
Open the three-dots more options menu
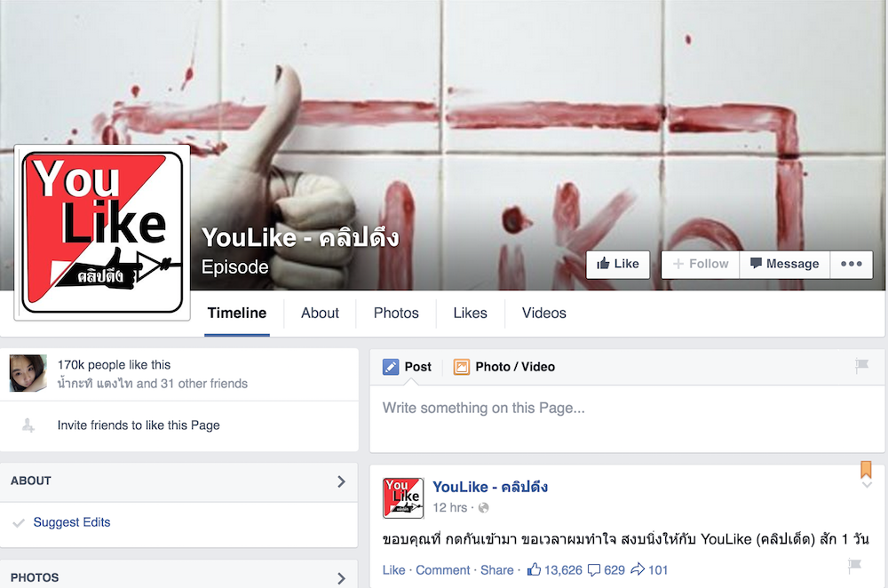pyautogui.click(x=852, y=264)
